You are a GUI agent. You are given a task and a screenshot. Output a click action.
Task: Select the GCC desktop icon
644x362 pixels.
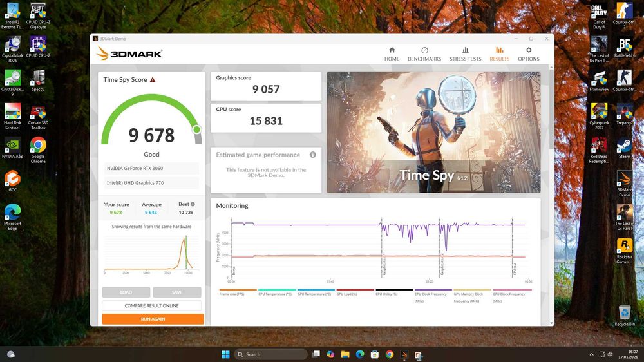[x=12, y=181]
